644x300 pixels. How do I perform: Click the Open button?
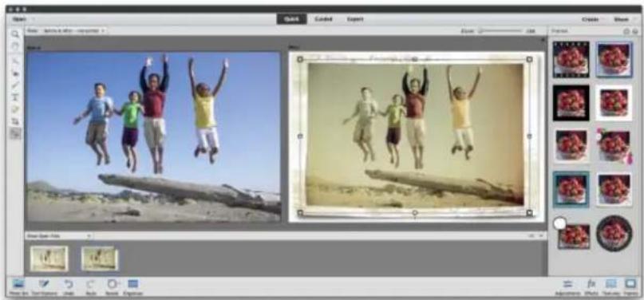coord(19,19)
